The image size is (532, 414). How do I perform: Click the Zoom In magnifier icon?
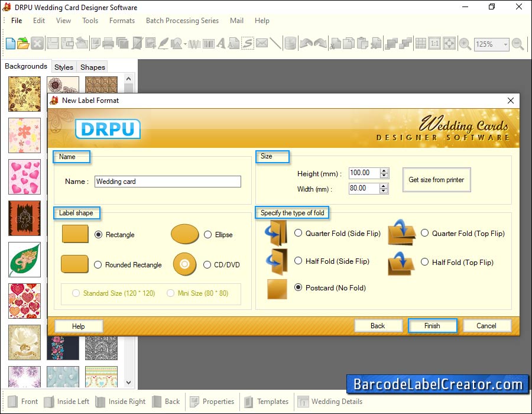(x=465, y=44)
